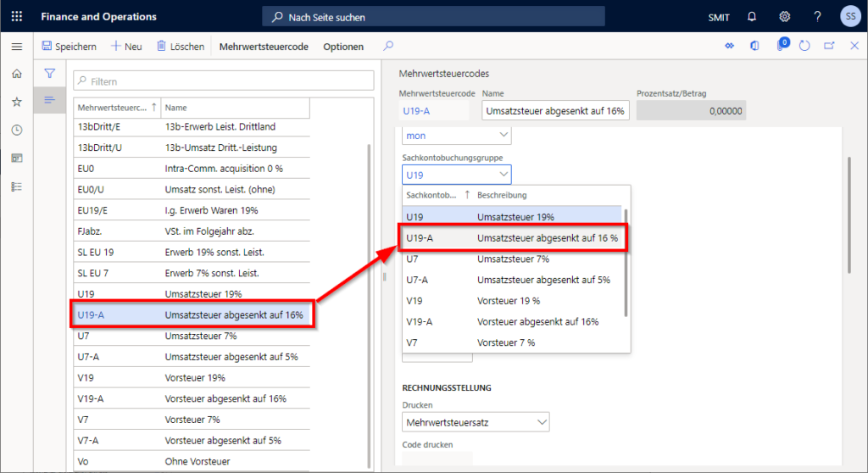This screenshot has height=473, width=868.
Task: Open the app launcher waffle icon
Action: [17, 17]
